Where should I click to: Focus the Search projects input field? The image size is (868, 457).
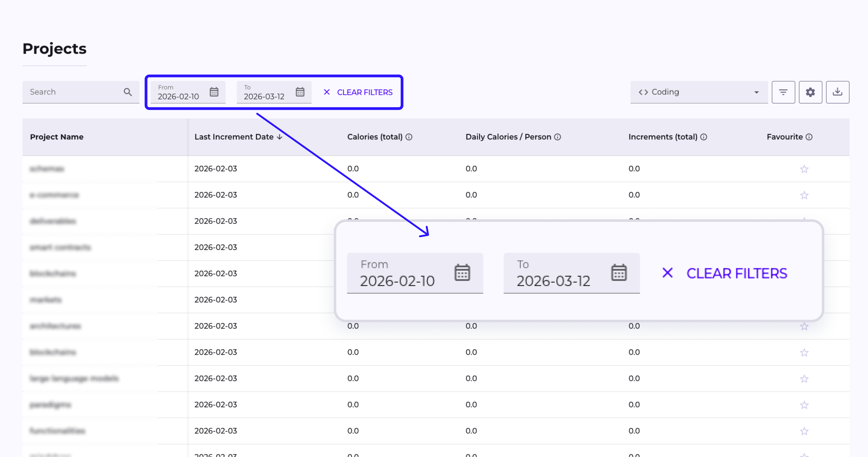[x=72, y=92]
